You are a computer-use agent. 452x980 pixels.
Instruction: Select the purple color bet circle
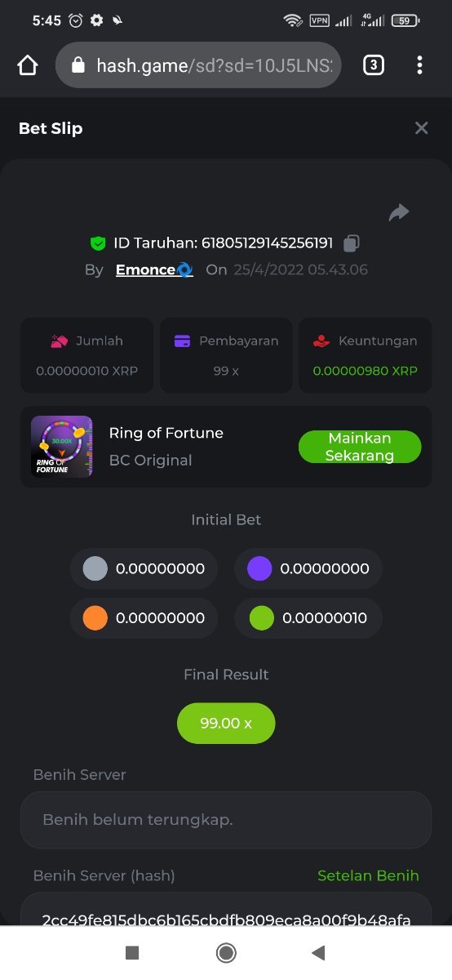coord(259,568)
